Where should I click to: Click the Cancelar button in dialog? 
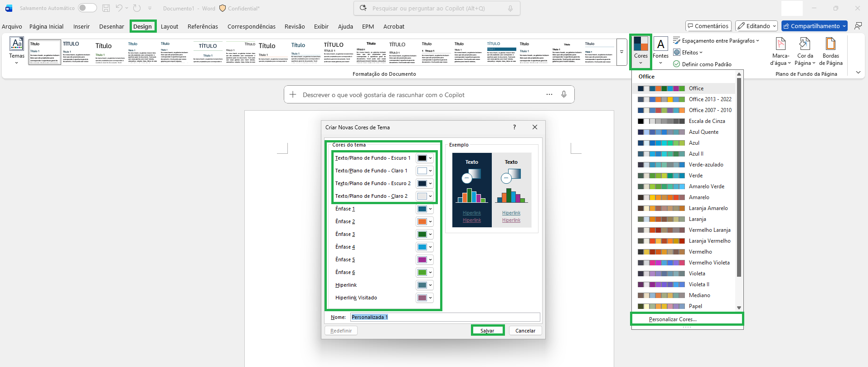525,331
